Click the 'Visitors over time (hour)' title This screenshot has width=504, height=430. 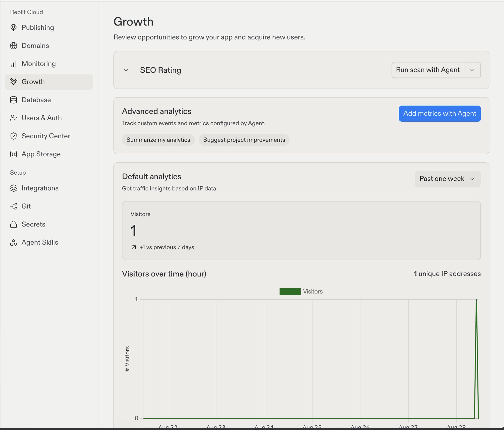coord(164,274)
